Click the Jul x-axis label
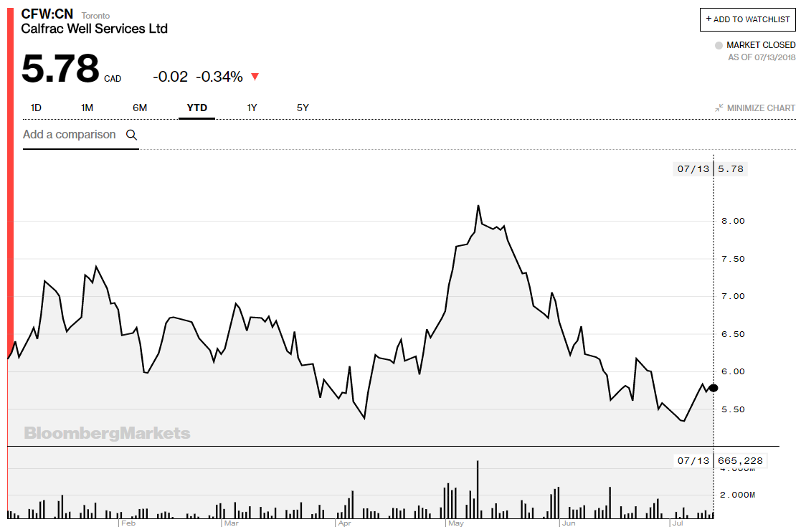 tap(678, 523)
